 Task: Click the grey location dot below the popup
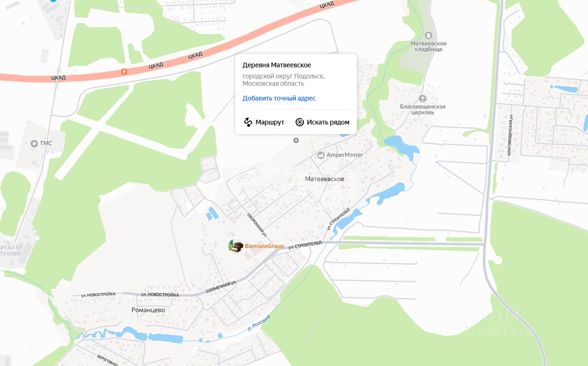tap(296, 140)
